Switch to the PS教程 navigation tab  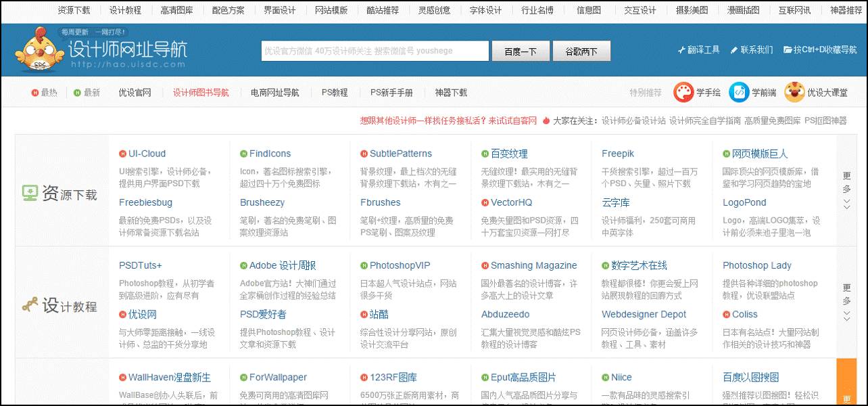334,92
